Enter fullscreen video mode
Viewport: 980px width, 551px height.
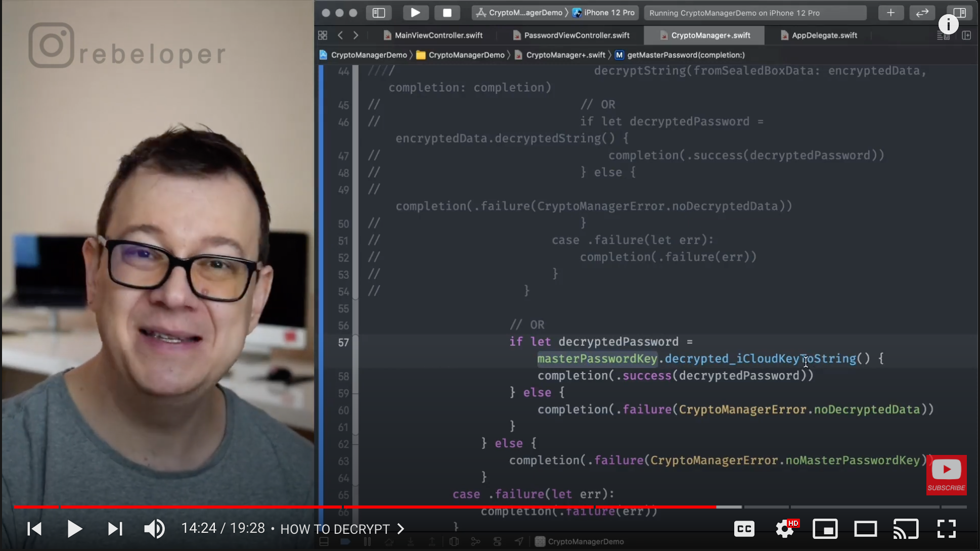pos(946,529)
